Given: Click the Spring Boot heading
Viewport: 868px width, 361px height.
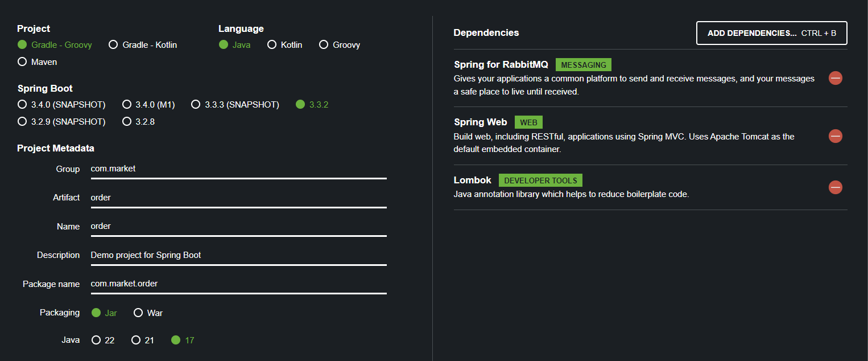Looking at the screenshot, I should point(45,88).
